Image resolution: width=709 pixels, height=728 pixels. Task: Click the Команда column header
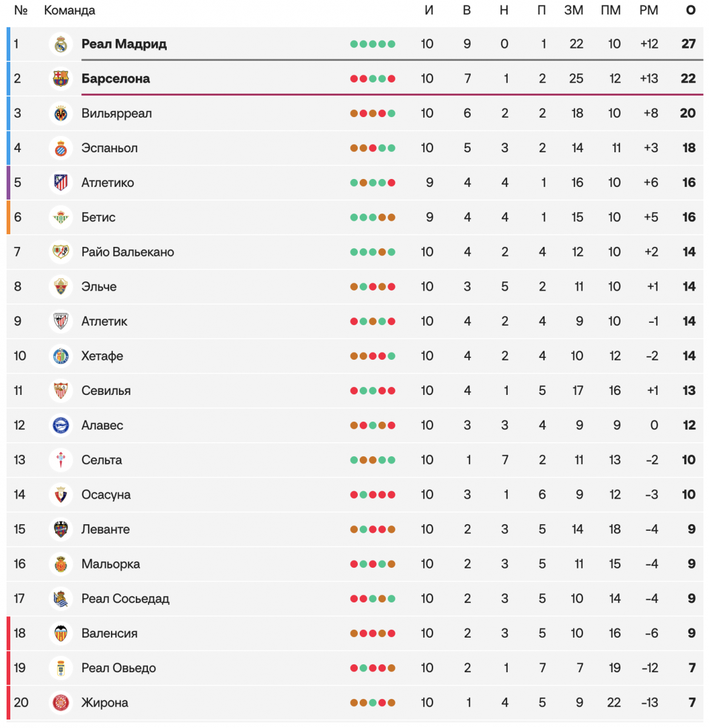[x=69, y=10]
